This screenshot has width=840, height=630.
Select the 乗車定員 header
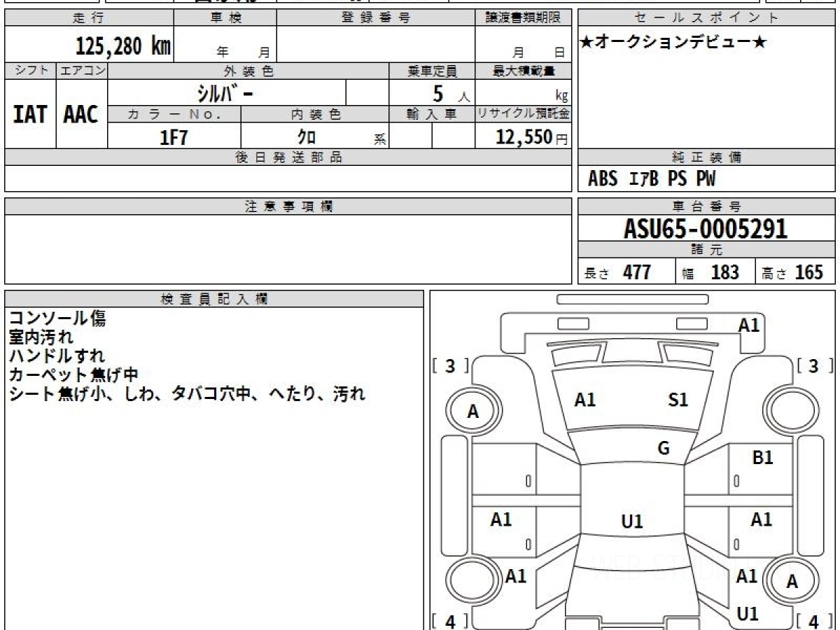(x=432, y=71)
